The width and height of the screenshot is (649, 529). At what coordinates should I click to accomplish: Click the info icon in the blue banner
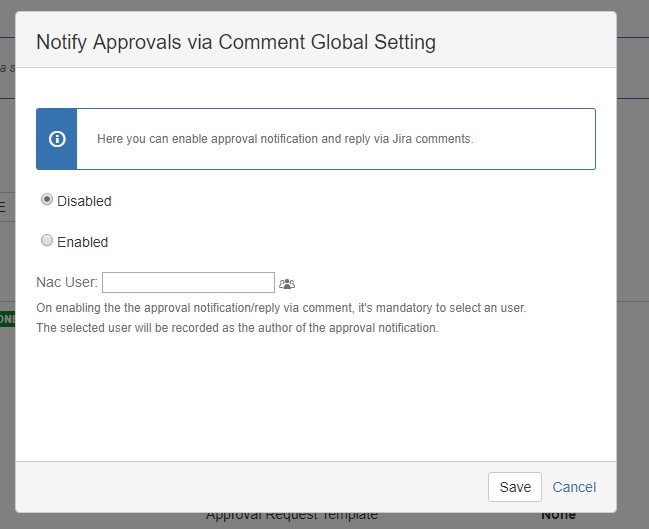(x=57, y=139)
